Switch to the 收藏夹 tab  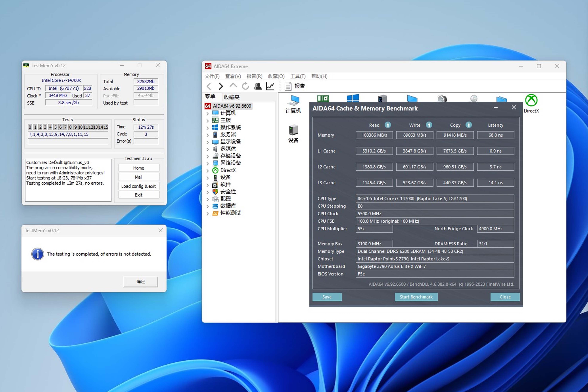click(232, 97)
